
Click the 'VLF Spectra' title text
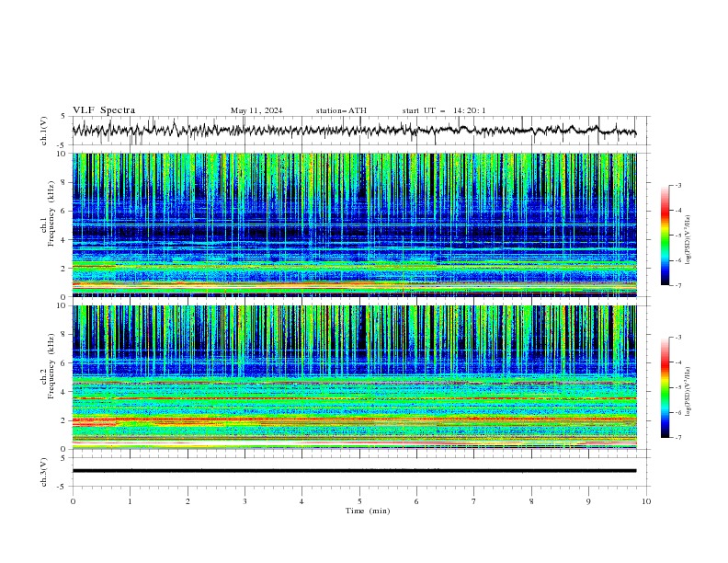104,110
